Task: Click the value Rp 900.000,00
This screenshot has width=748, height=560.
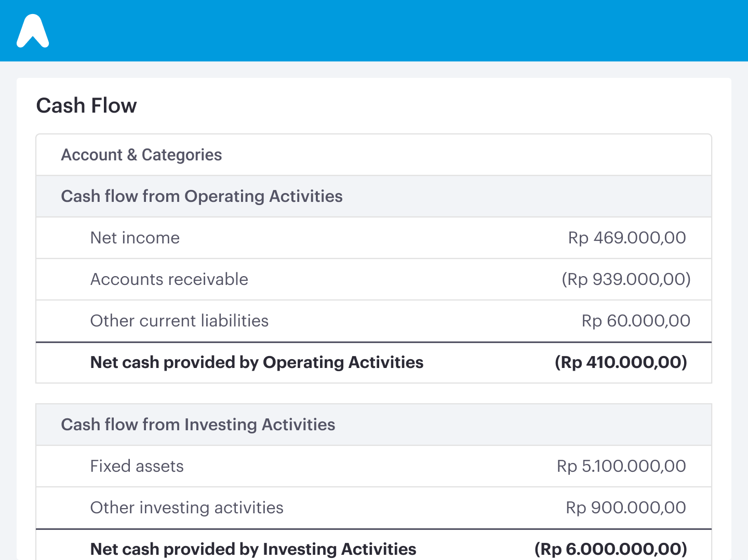Action: click(x=626, y=508)
